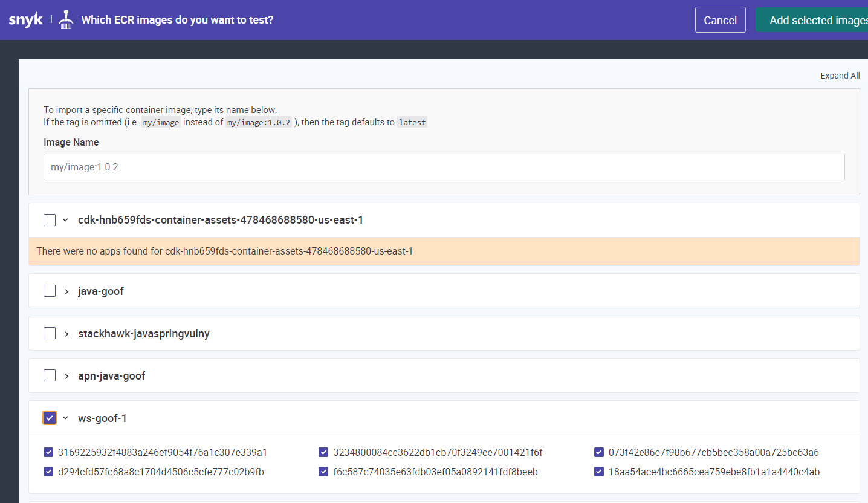Click the 3169225932f4883a246ef9054f76a1c307e339a1 tag label

pos(163,452)
